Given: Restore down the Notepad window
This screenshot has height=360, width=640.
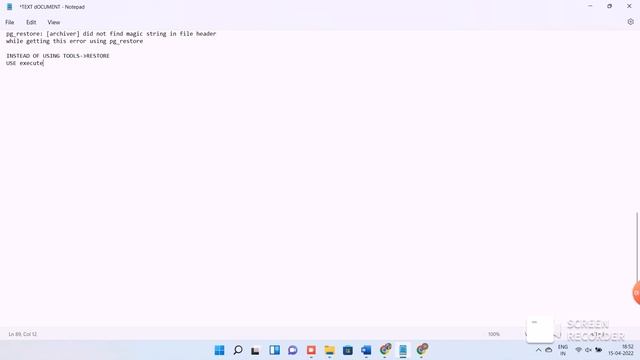Looking at the screenshot, I should click(x=609, y=7).
